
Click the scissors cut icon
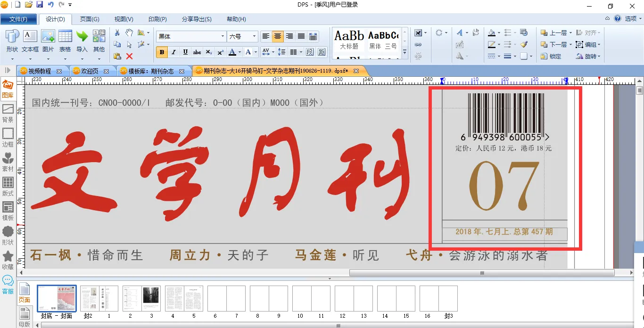(117, 33)
